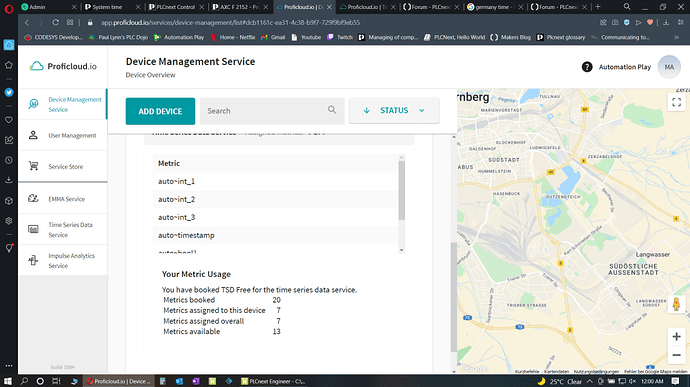Click the help question mark icon

(587, 67)
